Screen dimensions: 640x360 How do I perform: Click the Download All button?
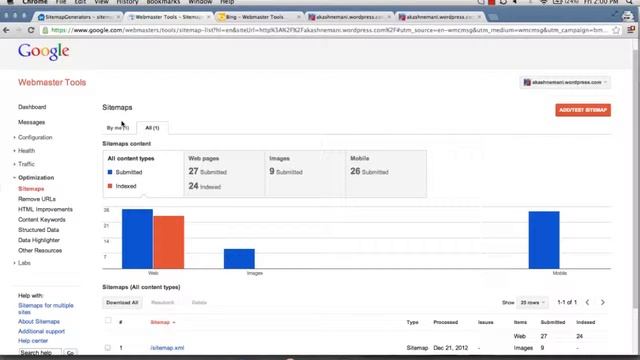click(122, 302)
